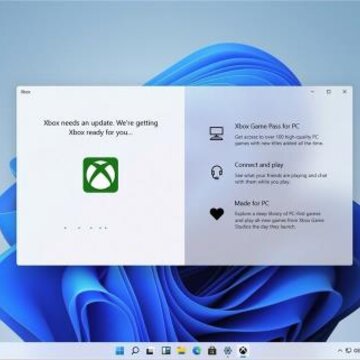The height and width of the screenshot is (360, 360).
Task: Click the Xbox Game Pass monitor icon
Action: tap(217, 133)
